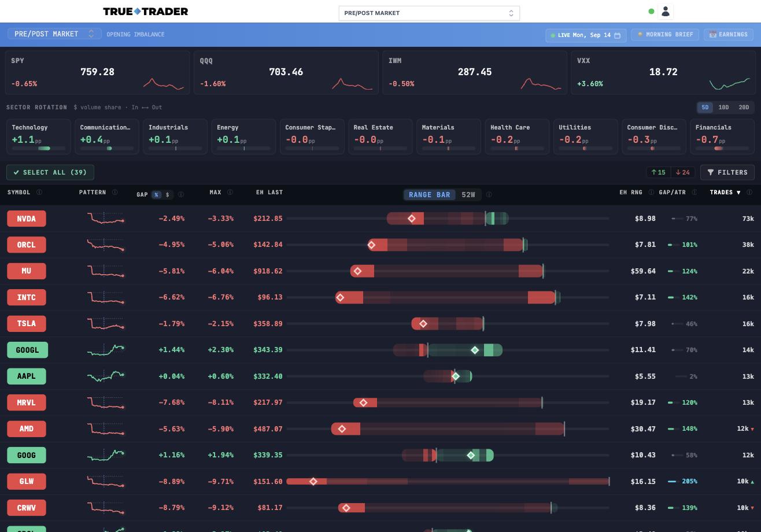Click info icon next to SYMBOL header
The image size is (761, 532).
pos(39,193)
